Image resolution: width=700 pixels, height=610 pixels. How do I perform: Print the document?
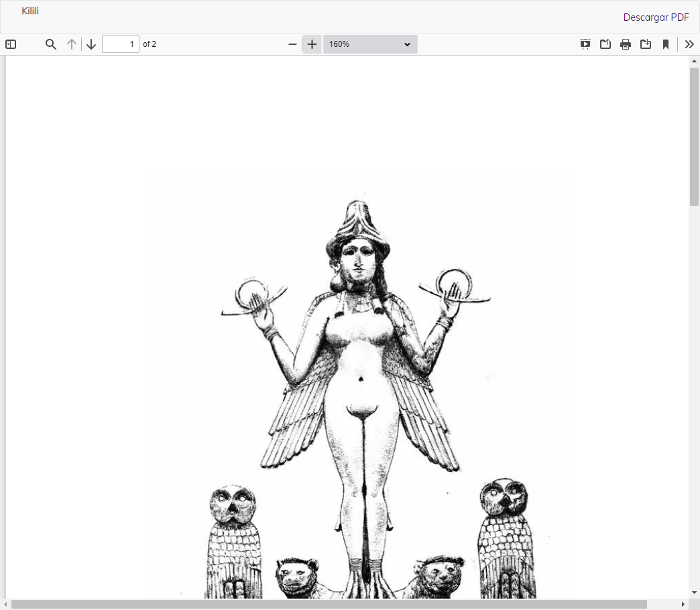point(626,44)
